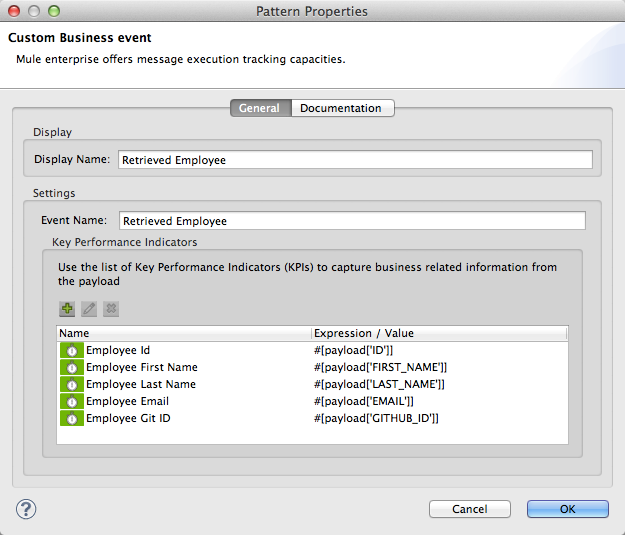Click the Expression / Value column header
The height and width of the screenshot is (535, 625).
[x=438, y=333]
